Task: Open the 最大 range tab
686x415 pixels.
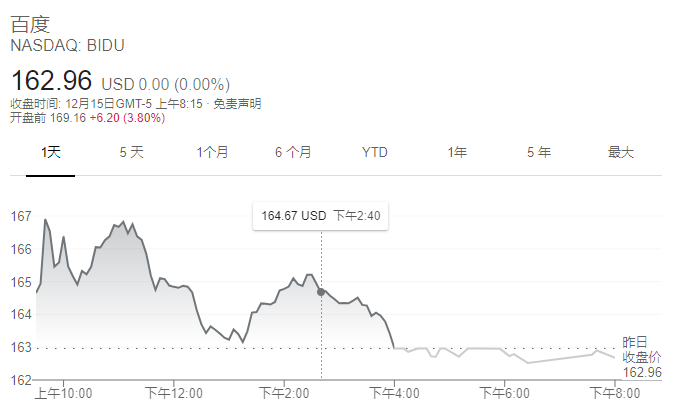Action: 621,152
